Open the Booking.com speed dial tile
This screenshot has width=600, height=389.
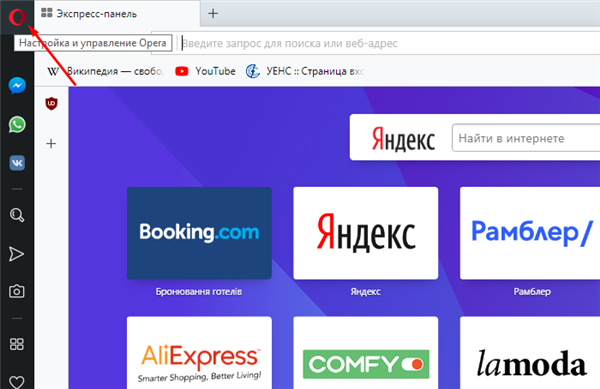click(199, 233)
